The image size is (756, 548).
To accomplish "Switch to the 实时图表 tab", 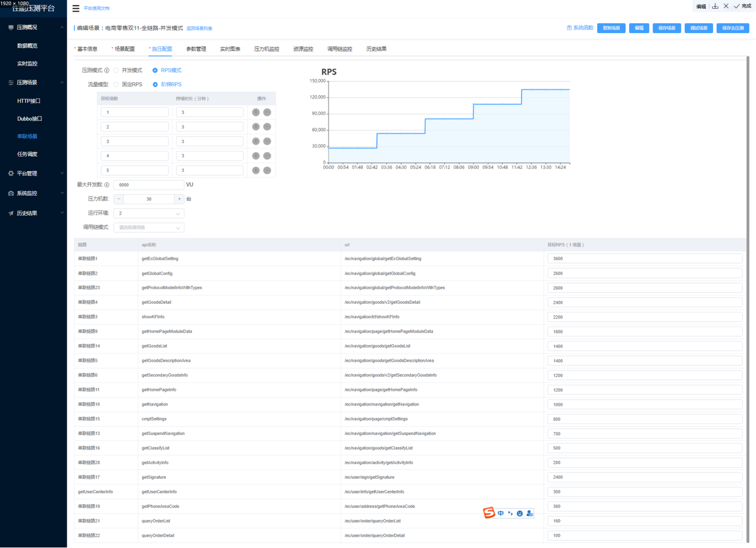I will 230,49.
